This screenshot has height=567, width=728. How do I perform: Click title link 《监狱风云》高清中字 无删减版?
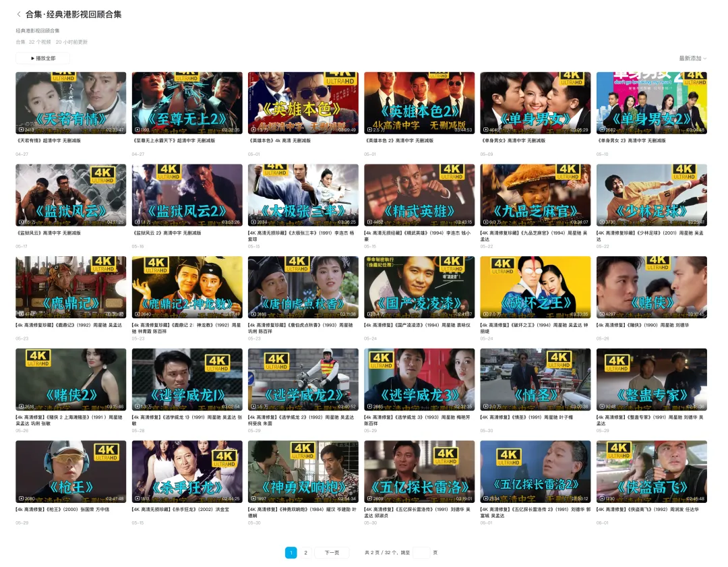[x=49, y=233]
